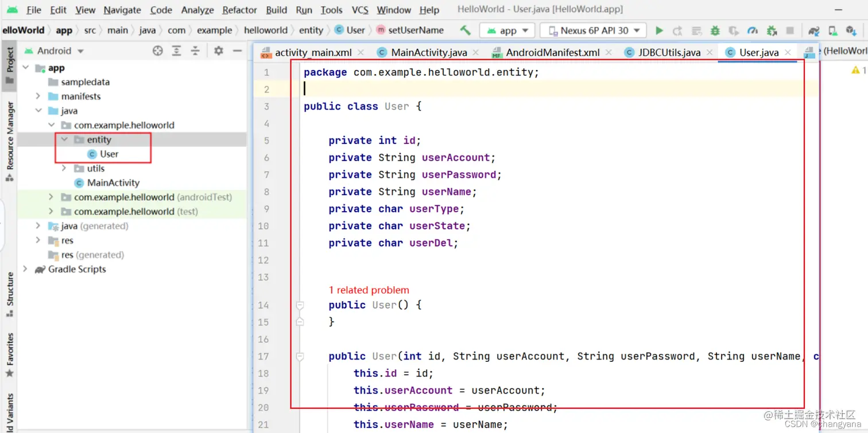868x433 pixels.
Task: Open the Android project view dropdown
Action: [53, 51]
